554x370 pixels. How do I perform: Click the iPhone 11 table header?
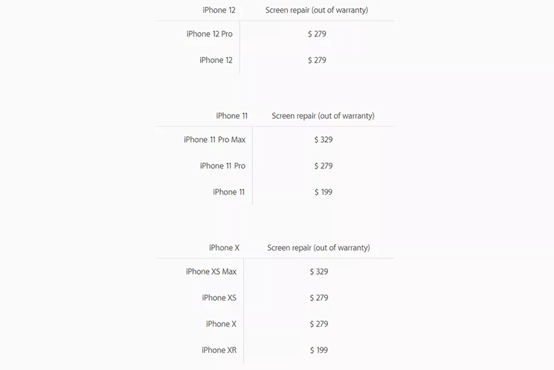coord(232,116)
